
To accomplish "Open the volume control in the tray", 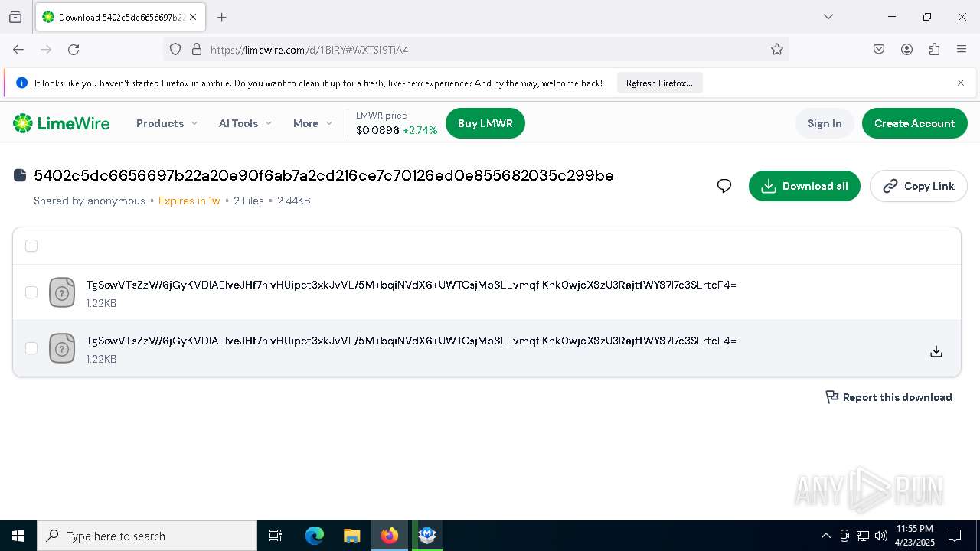I will coord(880,536).
